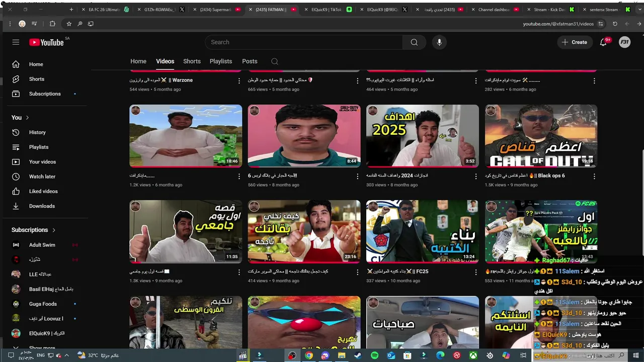Open weather widget showing 32°C
Image resolution: width=644 pixels, height=362 pixels.
(98, 355)
